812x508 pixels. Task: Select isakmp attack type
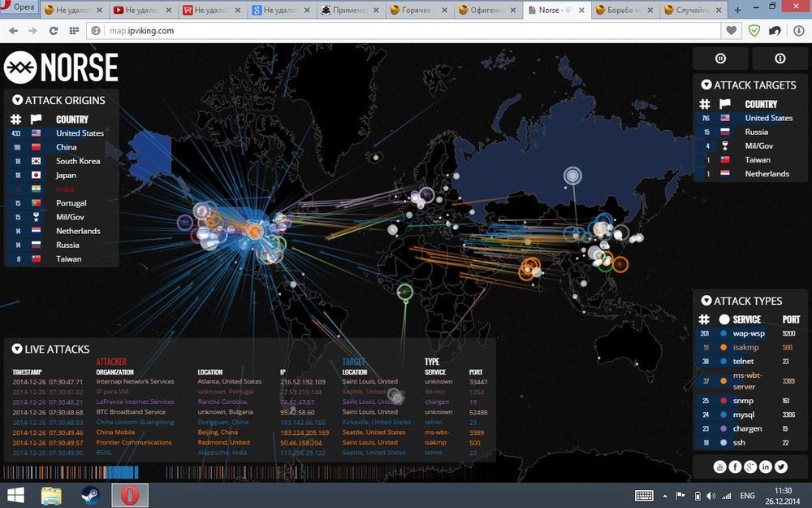coord(750,348)
